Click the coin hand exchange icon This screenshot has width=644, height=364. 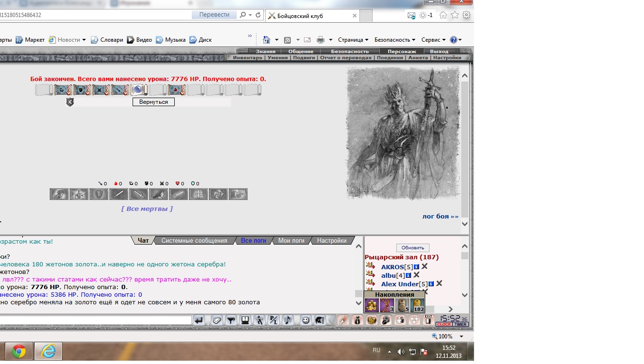click(x=386, y=320)
